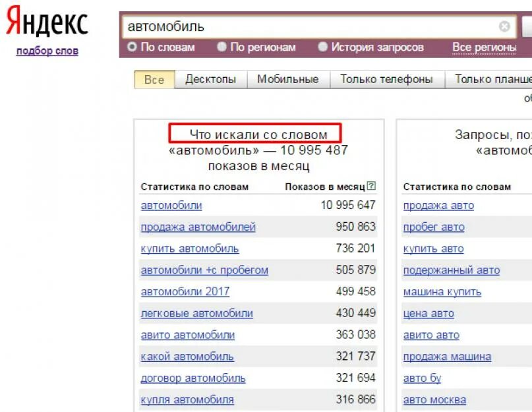Image resolution: width=532 pixels, height=412 pixels.
Task: Open the подбор слов link
Action: [47, 51]
